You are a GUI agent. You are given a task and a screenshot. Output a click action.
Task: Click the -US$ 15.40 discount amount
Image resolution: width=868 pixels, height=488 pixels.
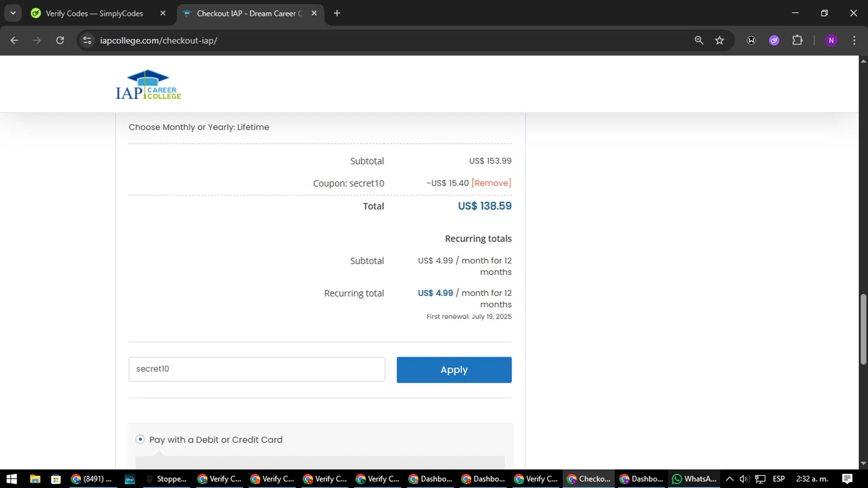point(448,183)
